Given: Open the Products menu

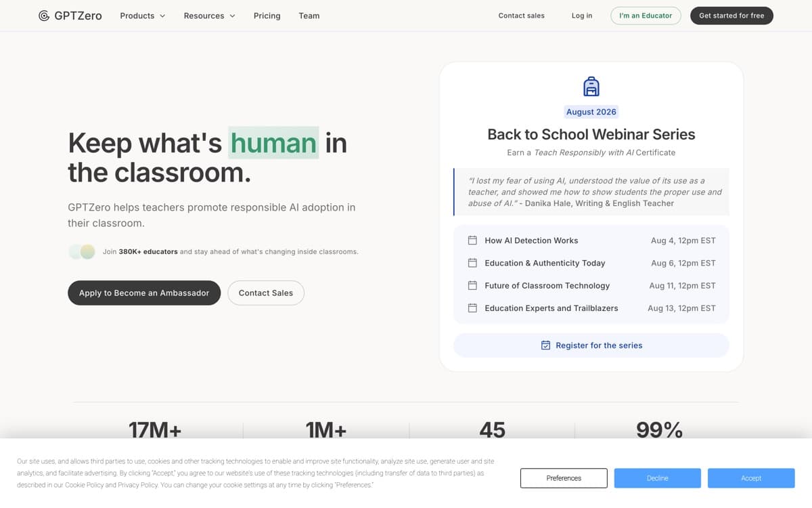Looking at the screenshot, I should point(143,16).
